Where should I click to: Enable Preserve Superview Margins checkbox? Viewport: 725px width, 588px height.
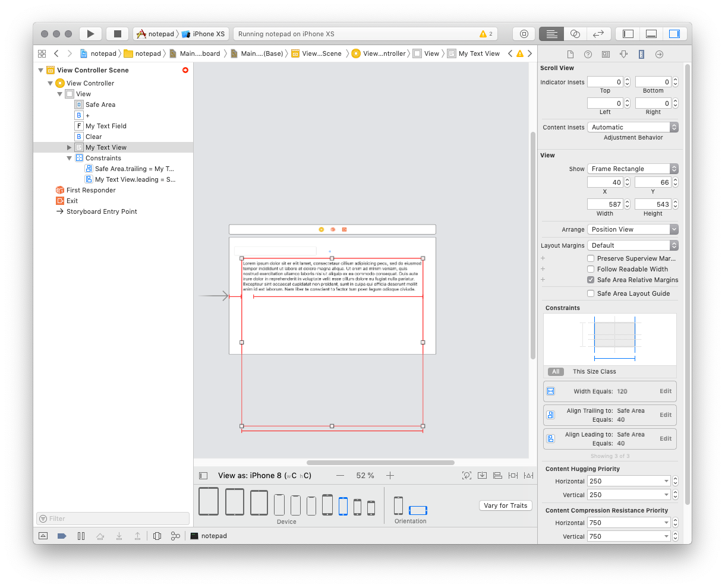(x=591, y=258)
